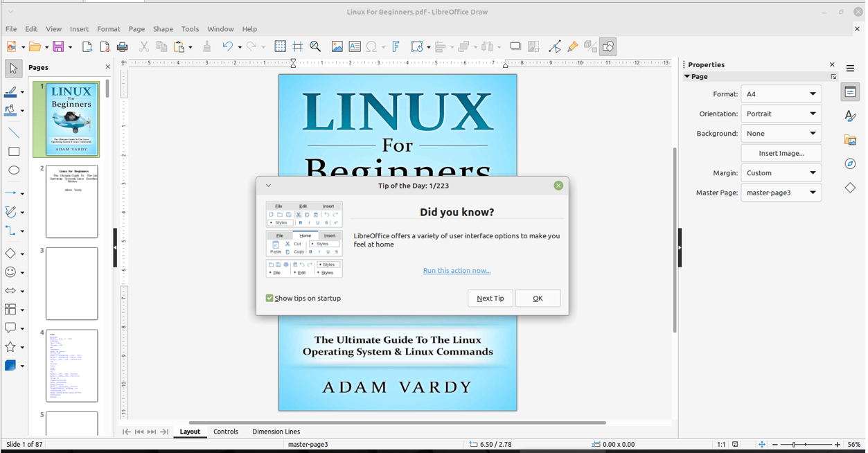Open the Save button dropdown arrow
The height and width of the screenshot is (453, 868).
71,47
